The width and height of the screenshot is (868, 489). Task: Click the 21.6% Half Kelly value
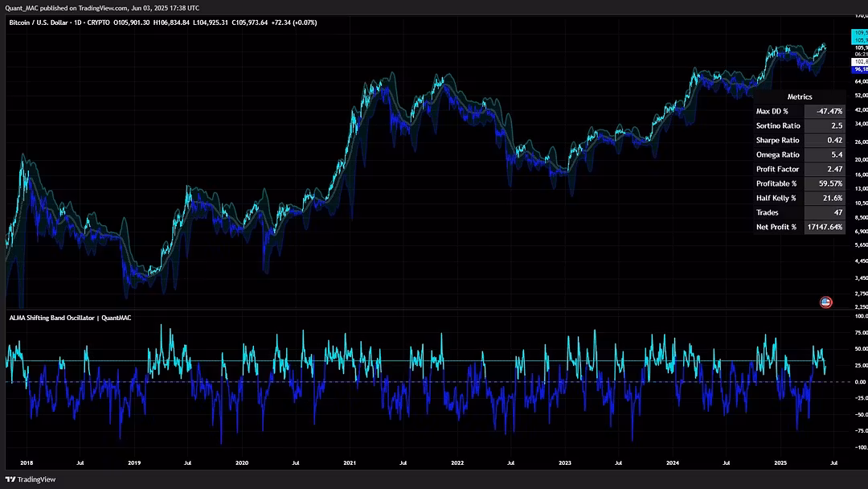833,198
